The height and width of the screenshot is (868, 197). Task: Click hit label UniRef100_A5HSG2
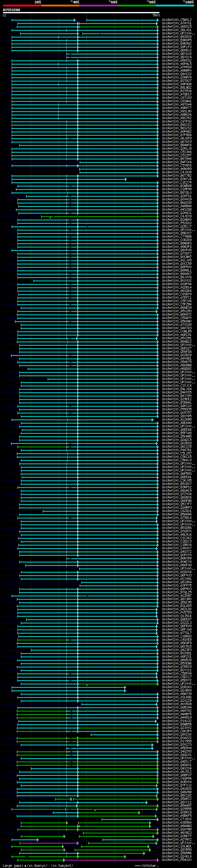point(177,60)
